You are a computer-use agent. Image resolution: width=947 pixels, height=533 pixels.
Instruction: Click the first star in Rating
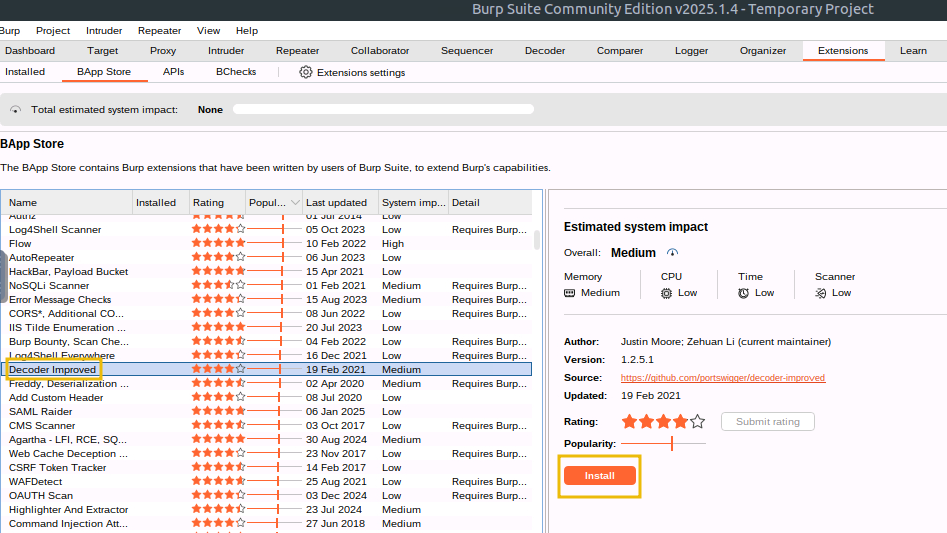click(x=629, y=421)
